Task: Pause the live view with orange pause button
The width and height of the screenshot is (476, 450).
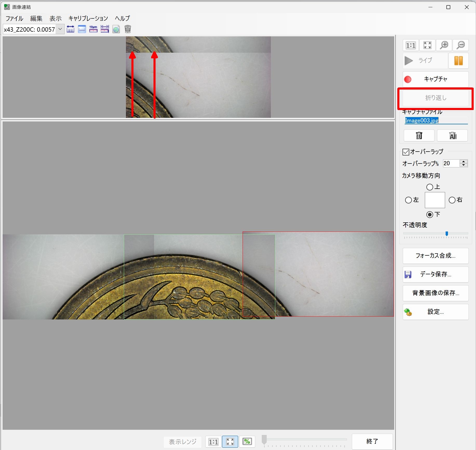Action: tap(458, 61)
